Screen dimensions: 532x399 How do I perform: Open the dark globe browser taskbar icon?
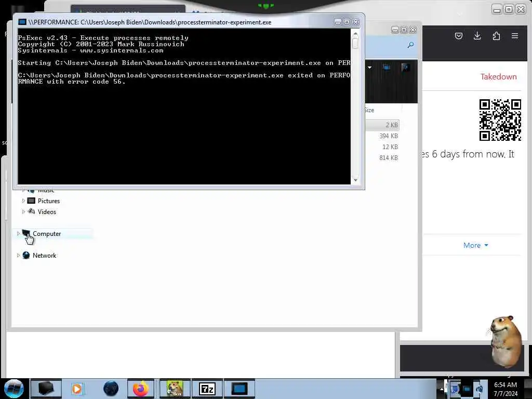(x=111, y=389)
